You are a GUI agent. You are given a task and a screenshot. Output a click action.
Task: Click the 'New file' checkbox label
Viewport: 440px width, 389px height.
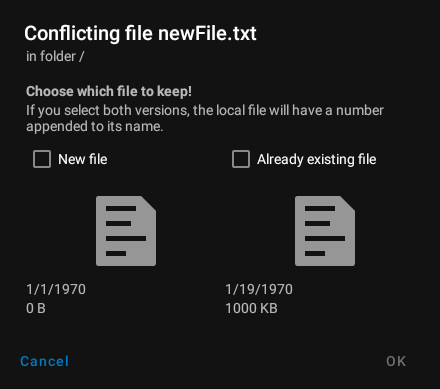83,159
